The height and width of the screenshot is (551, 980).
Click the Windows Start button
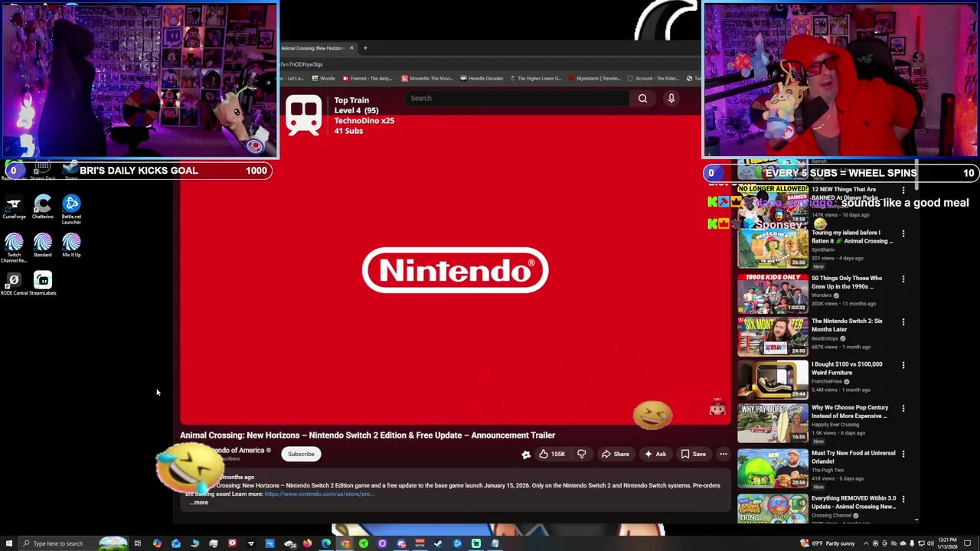point(8,543)
